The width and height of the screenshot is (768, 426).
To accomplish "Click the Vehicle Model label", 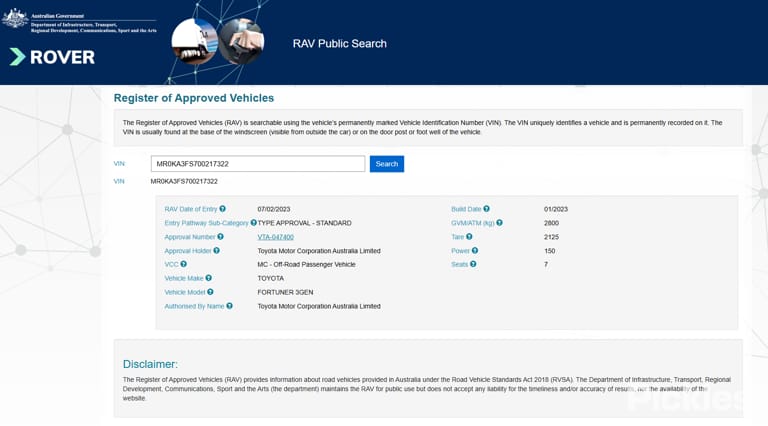I will (185, 292).
